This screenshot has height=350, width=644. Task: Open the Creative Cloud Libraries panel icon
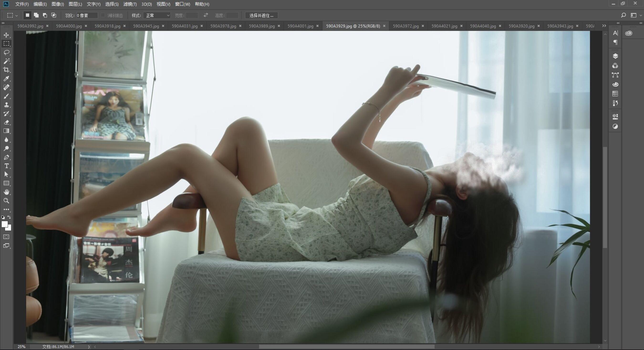pyautogui.click(x=628, y=33)
